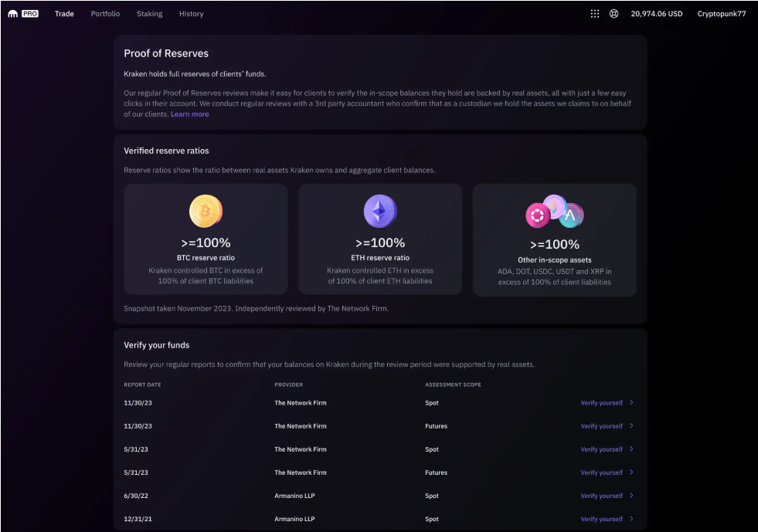
Task: Select the BTC reserve ratio label
Action: (206, 258)
